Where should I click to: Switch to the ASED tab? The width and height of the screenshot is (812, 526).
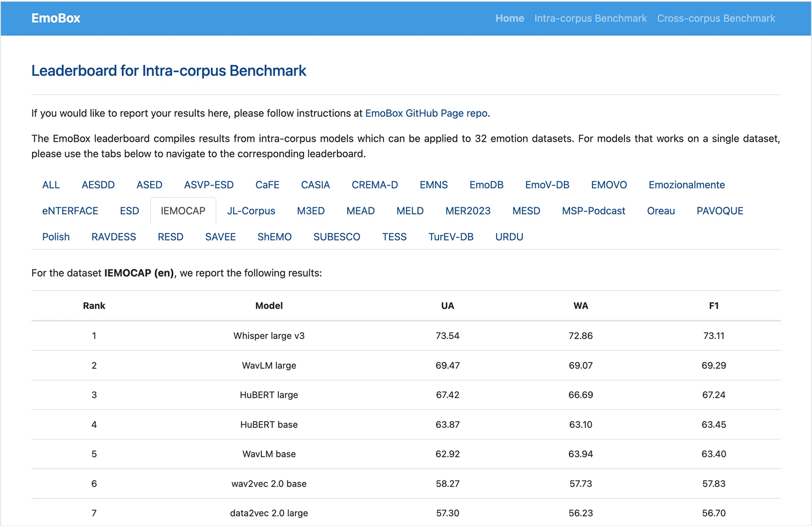click(149, 185)
